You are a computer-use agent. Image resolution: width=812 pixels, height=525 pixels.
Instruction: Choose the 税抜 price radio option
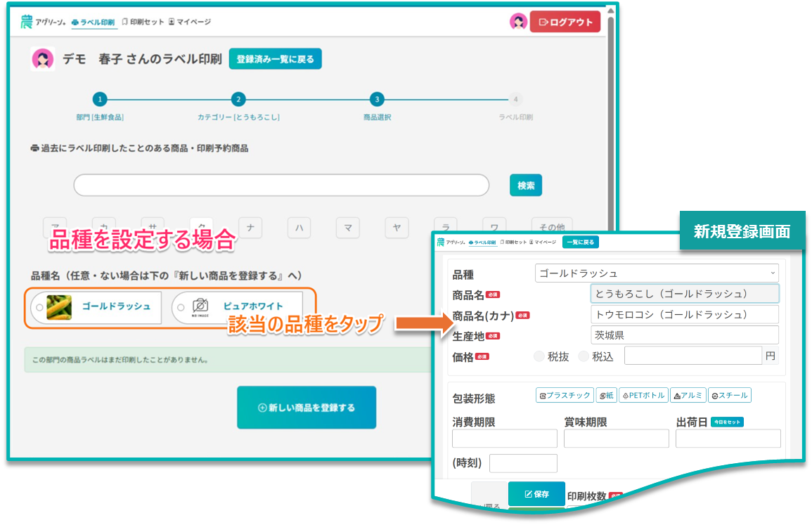pos(539,356)
